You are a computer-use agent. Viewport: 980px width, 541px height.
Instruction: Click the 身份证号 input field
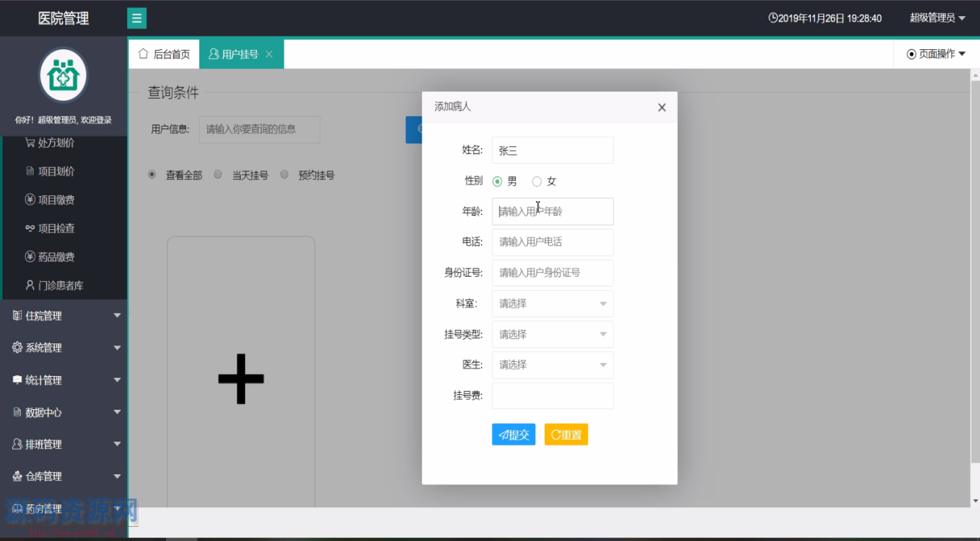(552, 273)
